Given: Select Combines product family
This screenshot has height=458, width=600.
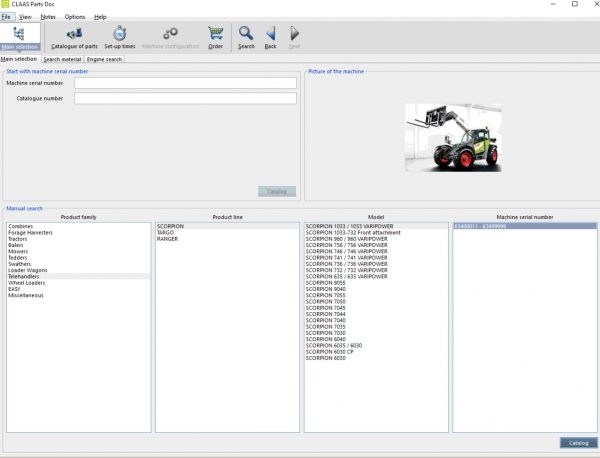Looking at the screenshot, I should 78,227.
